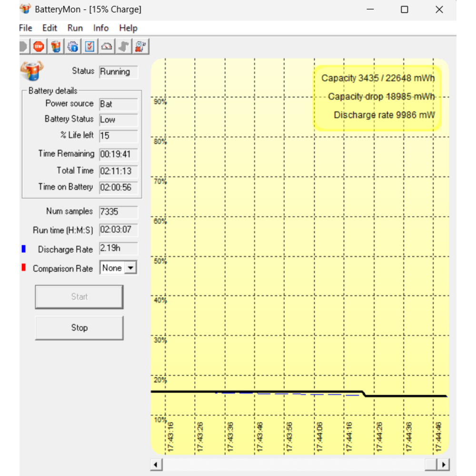Screen dimensions: 476x476
Task: Open the Edit menu
Action: [x=50, y=28]
